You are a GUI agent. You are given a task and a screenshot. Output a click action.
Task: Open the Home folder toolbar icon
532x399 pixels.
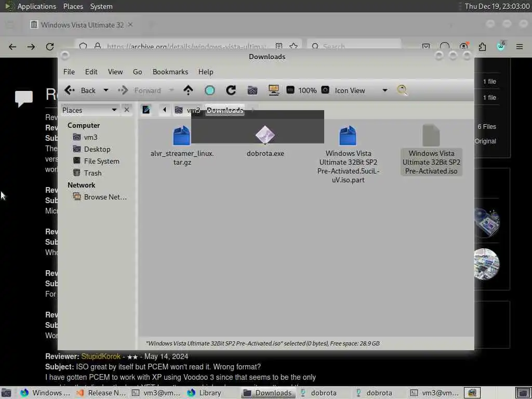click(252, 90)
